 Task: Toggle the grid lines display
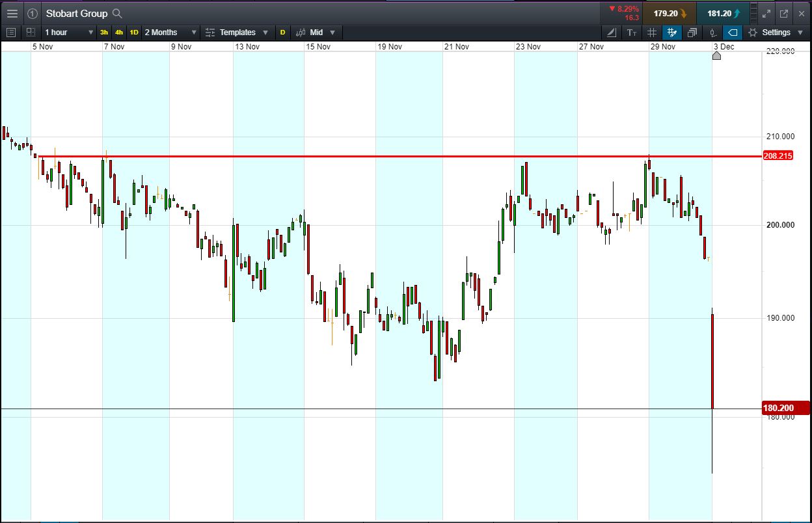pos(652,32)
